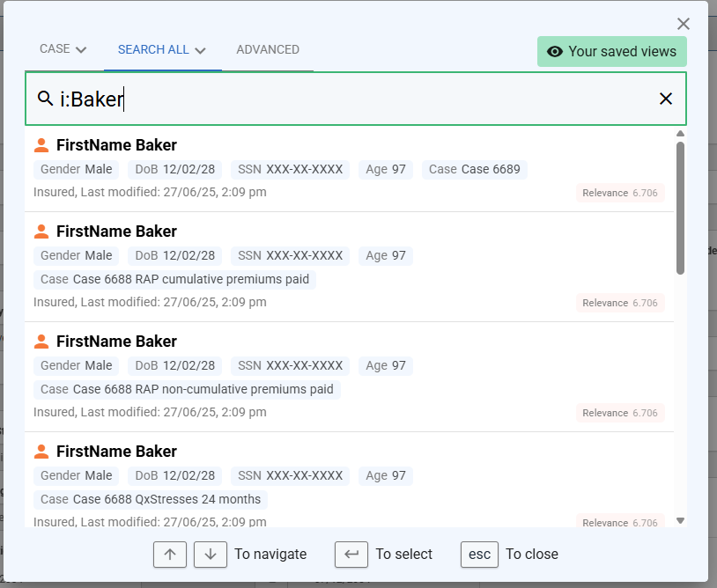Click the up arrow navigate key icon
Image resolution: width=717 pixels, height=588 pixels.
tap(170, 555)
